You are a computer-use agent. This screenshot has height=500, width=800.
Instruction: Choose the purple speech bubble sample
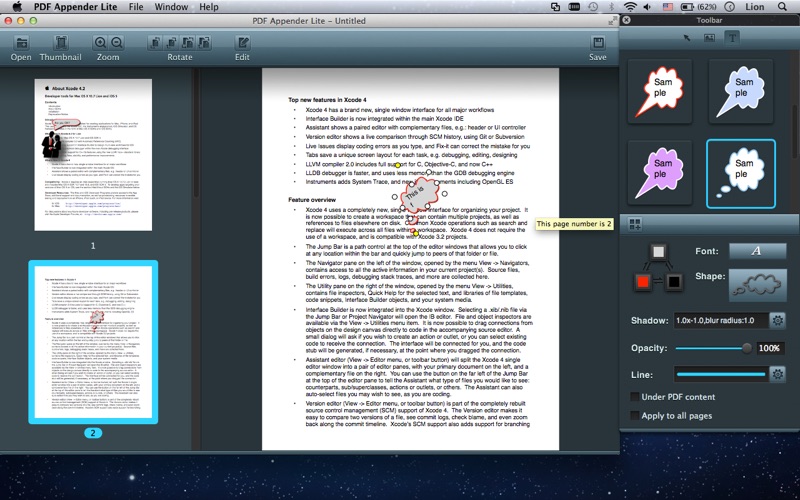pyautogui.click(x=660, y=173)
